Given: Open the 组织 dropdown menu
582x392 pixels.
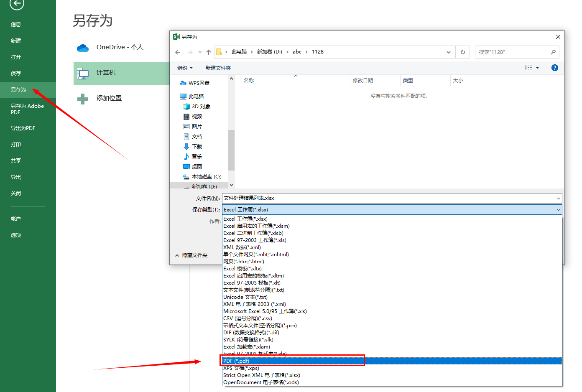Looking at the screenshot, I should pyautogui.click(x=185, y=68).
